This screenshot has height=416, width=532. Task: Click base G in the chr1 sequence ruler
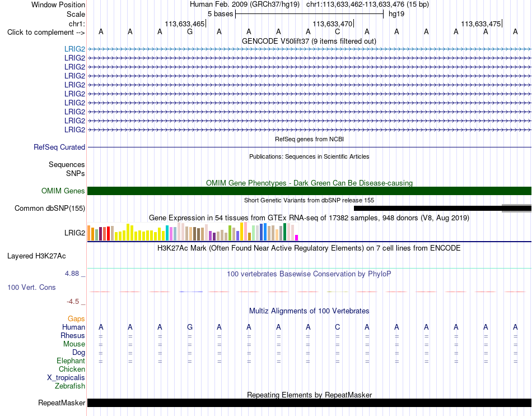click(x=190, y=32)
